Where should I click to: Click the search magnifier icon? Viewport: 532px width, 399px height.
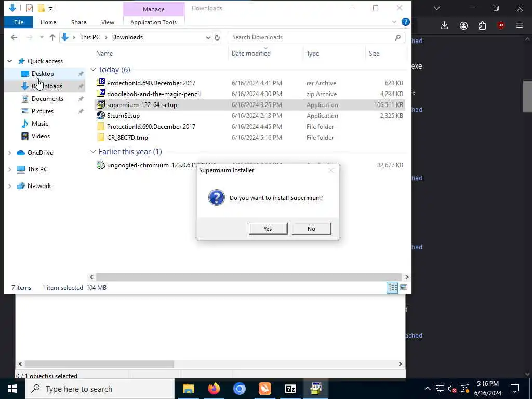point(397,37)
